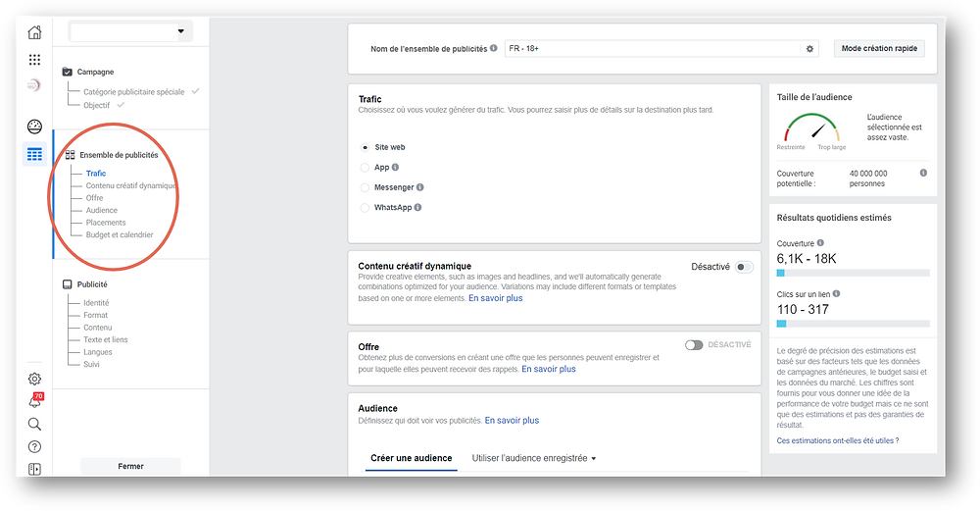Open settings gear in the left sidebar
The height and width of the screenshot is (511, 980).
point(35,379)
